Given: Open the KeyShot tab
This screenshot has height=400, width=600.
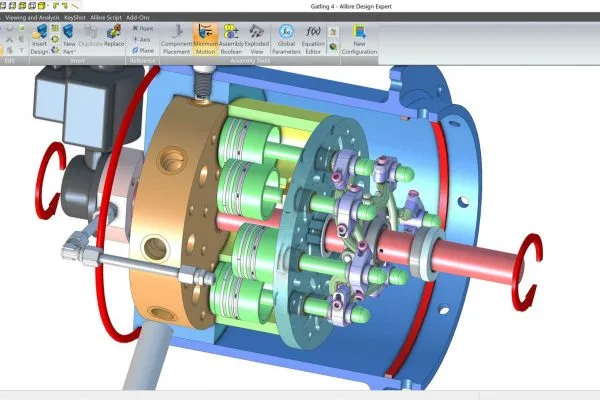Looking at the screenshot, I should coord(75,17).
